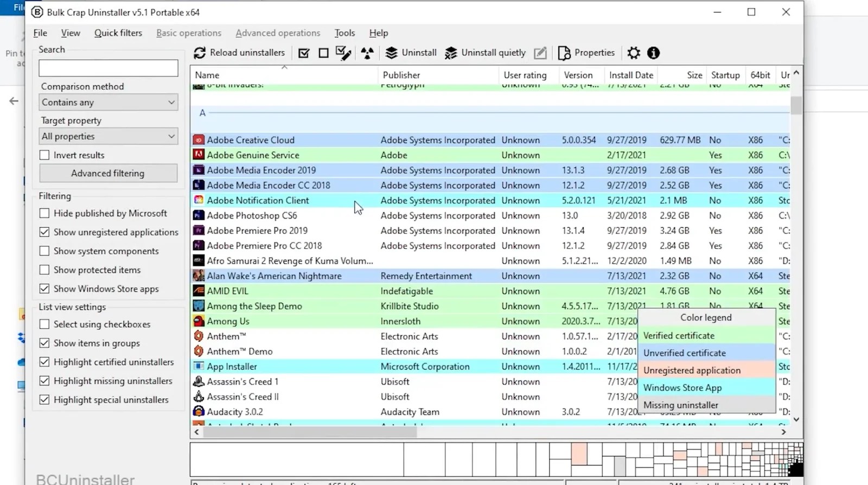Disable Show items in groups

[44, 343]
